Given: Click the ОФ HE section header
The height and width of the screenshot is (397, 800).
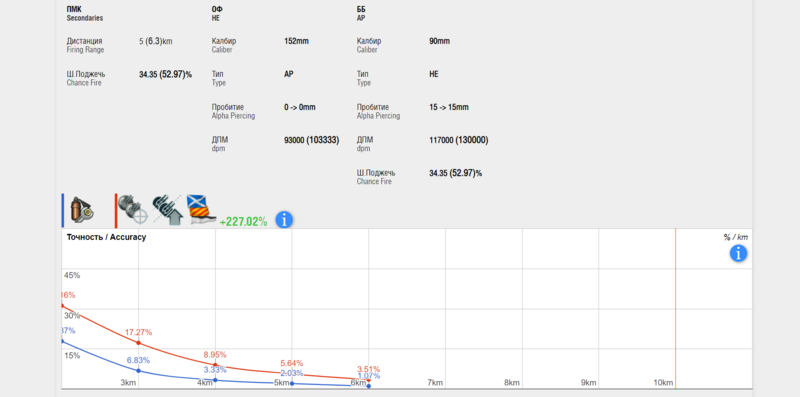Looking at the screenshot, I should 217,13.
